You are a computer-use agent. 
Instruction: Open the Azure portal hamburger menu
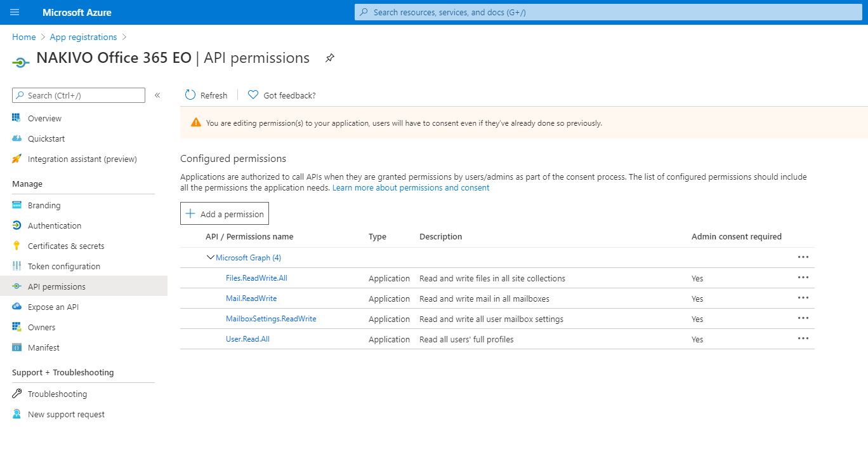tap(15, 12)
